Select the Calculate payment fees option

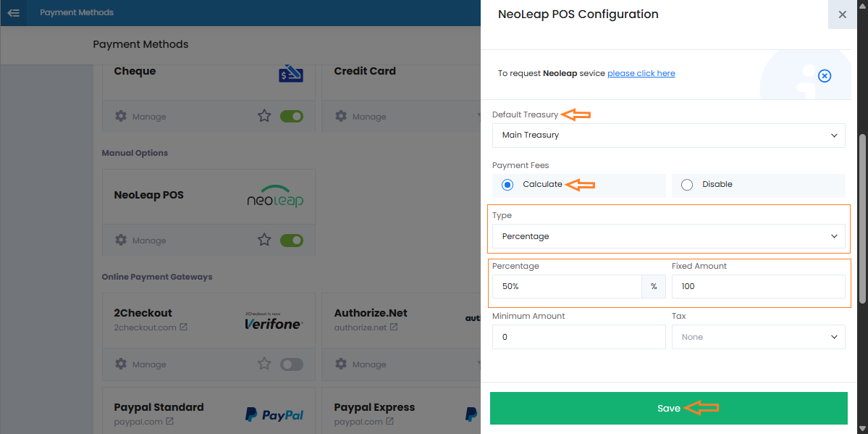click(x=507, y=185)
